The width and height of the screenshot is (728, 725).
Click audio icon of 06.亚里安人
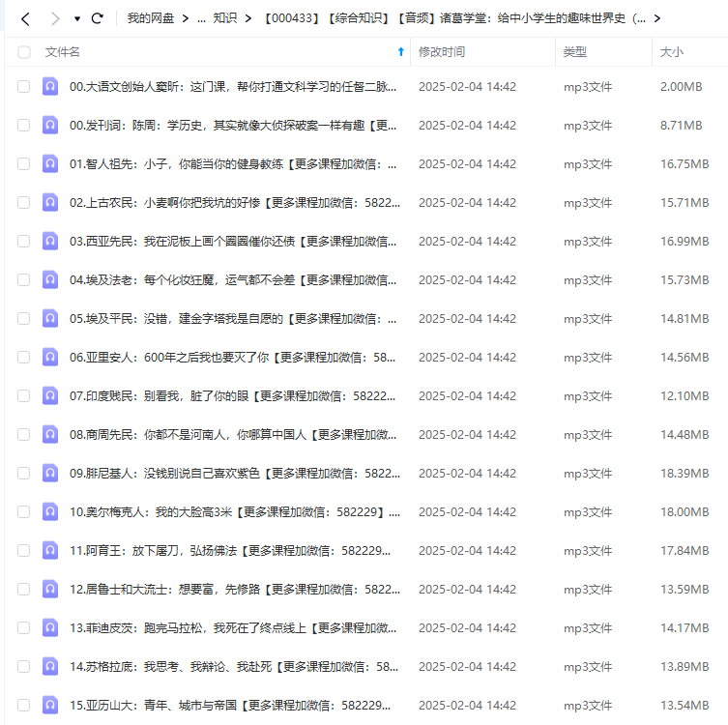pyautogui.click(x=50, y=357)
